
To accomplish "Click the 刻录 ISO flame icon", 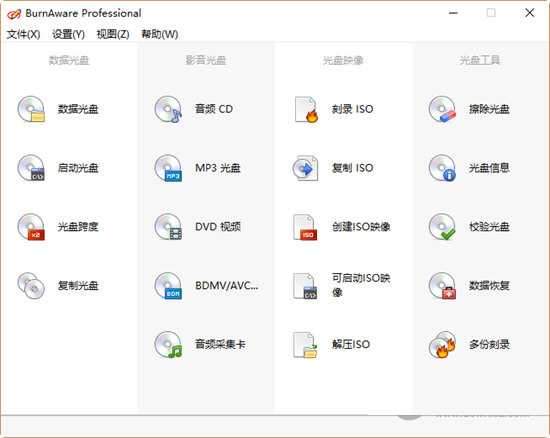I will pyautogui.click(x=306, y=109).
